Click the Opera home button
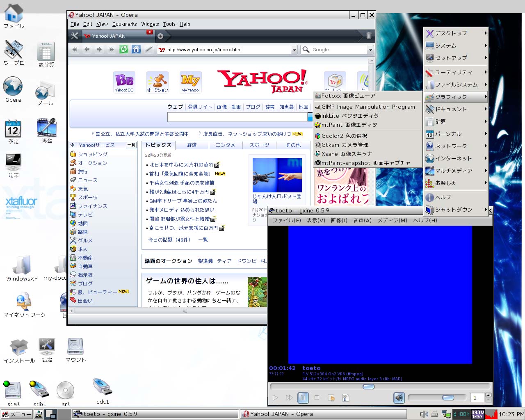The width and height of the screenshot is (525, 420). click(x=136, y=49)
